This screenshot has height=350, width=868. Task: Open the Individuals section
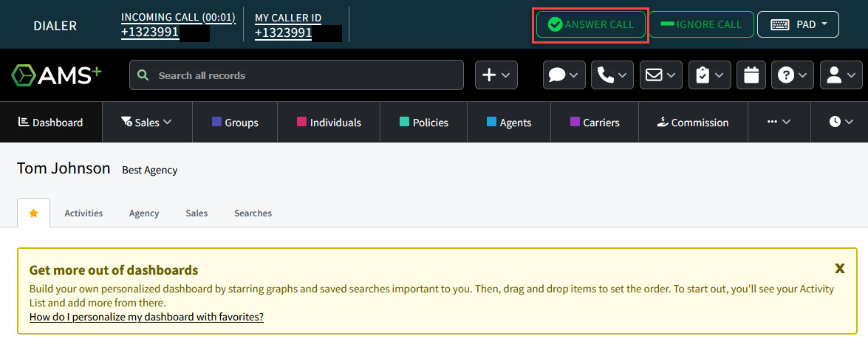click(x=329, y=122)
